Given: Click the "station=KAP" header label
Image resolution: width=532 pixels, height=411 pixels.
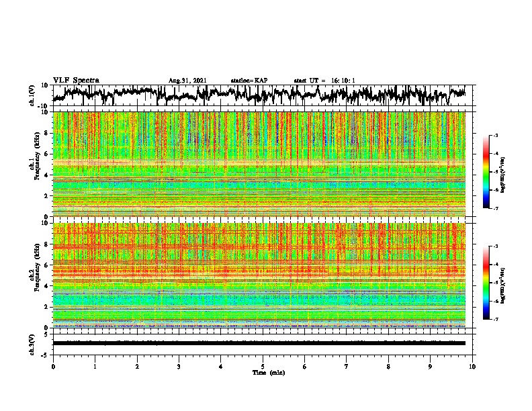Looking at the screenshot, I should click(x=249, y=81).
